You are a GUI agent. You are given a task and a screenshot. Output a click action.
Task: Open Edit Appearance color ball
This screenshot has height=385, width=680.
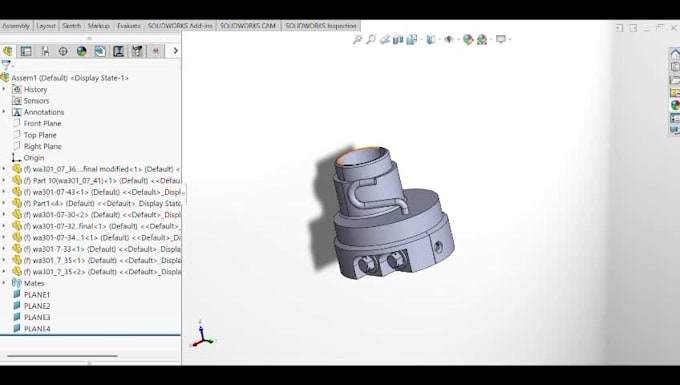[468, 39]
